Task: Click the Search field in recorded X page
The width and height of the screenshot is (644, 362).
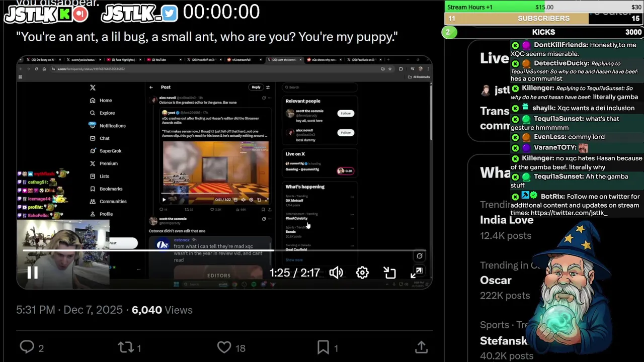Action: tap(320, 87)
